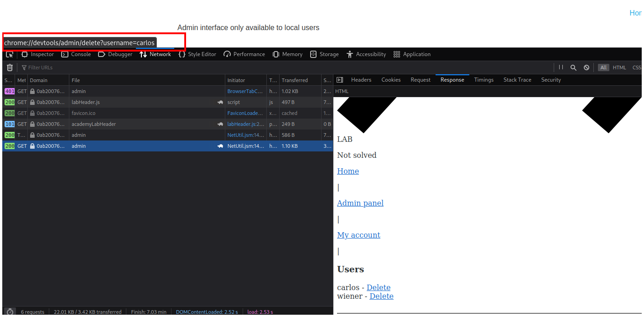The image size is (644, 317).
Task: Open the network search magnifier
Action: point(574,68)
